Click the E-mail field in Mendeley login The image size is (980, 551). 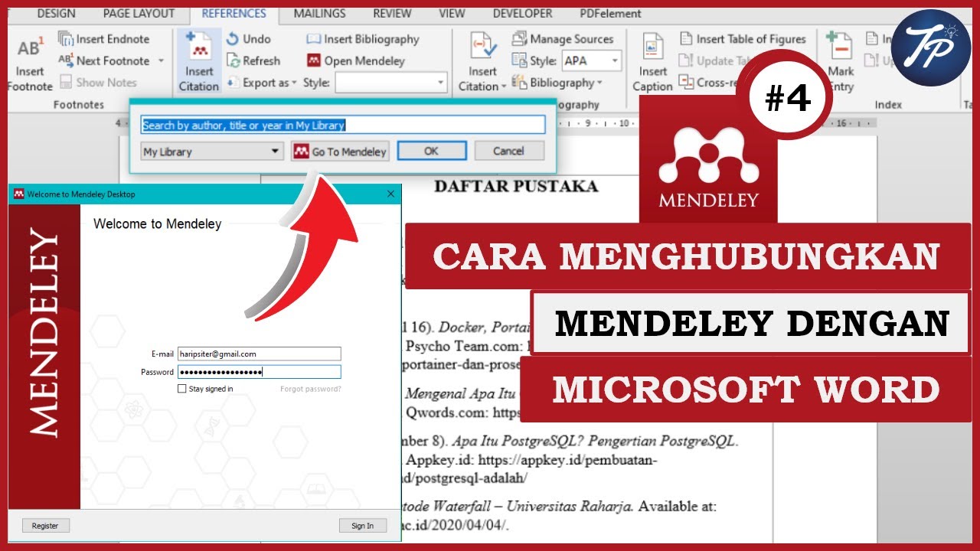259,354
